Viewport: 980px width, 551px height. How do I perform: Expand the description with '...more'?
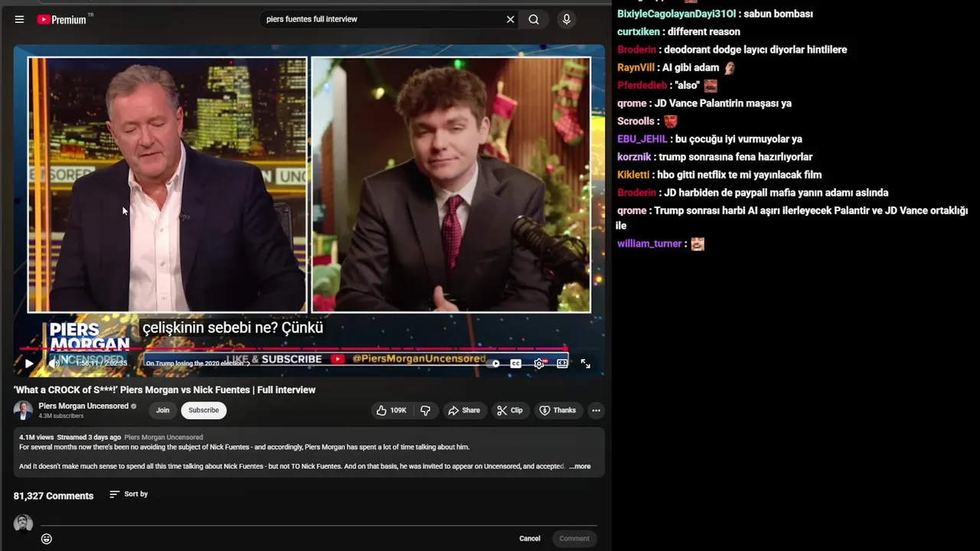tap(580, 466)
